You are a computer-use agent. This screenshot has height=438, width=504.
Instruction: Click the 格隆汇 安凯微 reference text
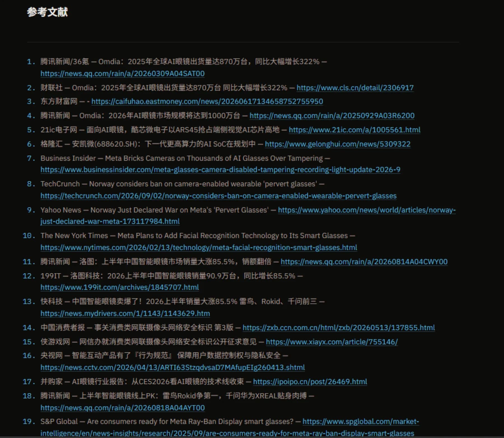(x=148, y=144)
